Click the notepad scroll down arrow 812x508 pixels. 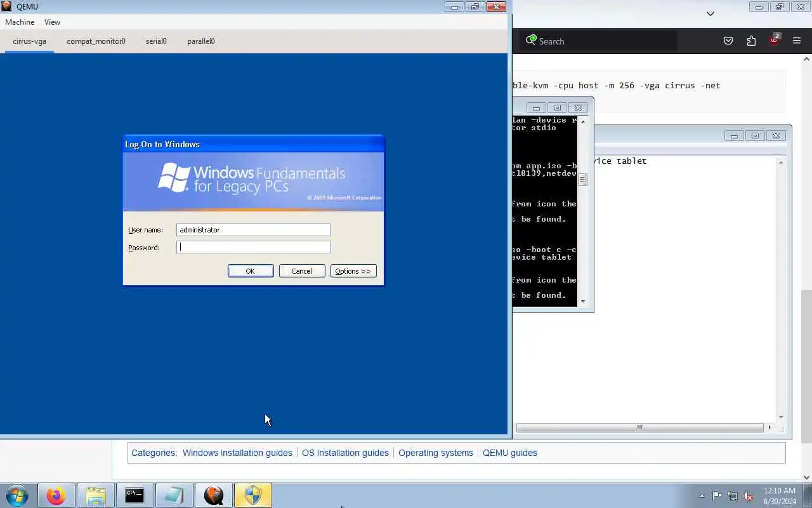coord(781,417)
